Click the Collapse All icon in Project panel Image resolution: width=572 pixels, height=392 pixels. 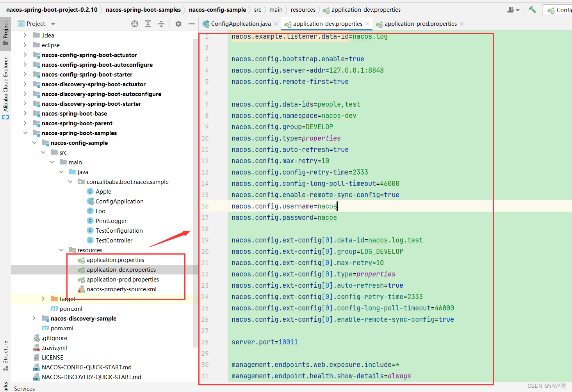tap(161, 24)
